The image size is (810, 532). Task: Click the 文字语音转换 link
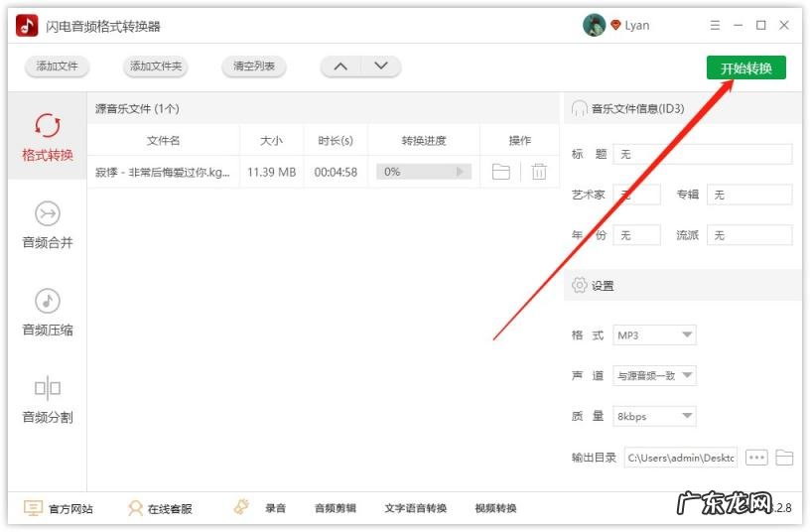pyautogui.click(x=415, y=508)
